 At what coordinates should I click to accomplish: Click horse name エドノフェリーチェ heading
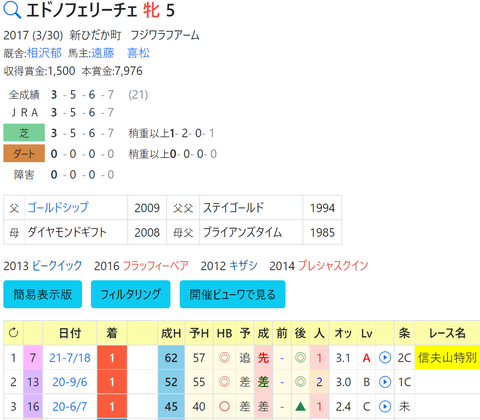point(82,10)
